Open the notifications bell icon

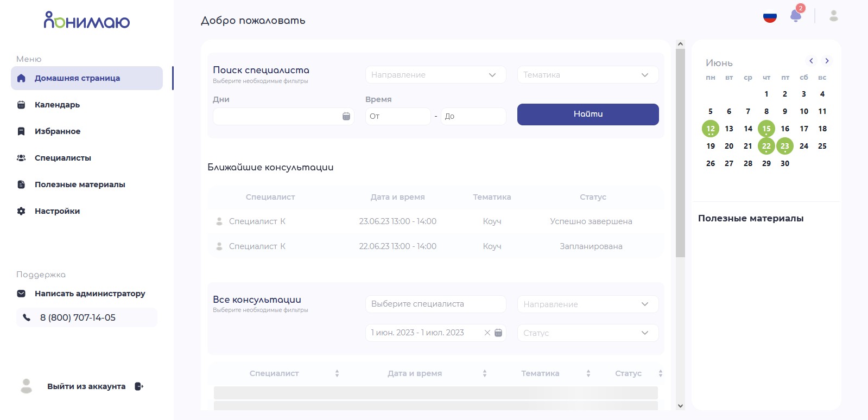tap(796, 16)
